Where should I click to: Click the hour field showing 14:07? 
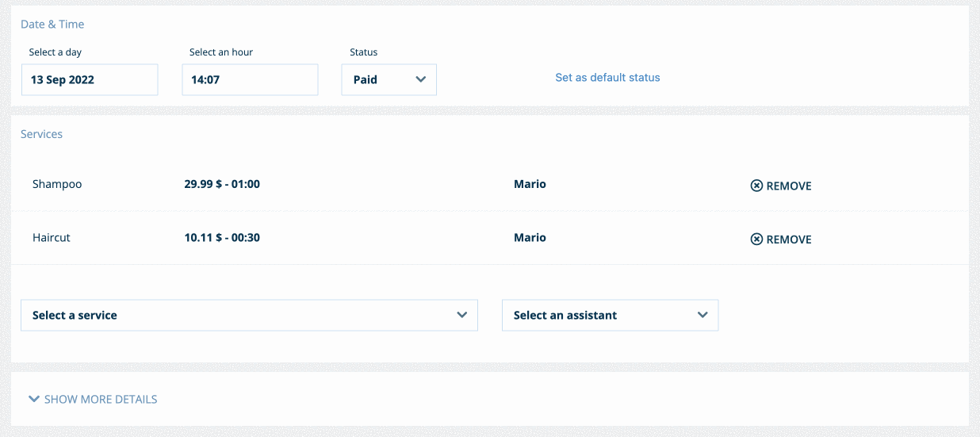pyautogui.click(x=250, y=79)
